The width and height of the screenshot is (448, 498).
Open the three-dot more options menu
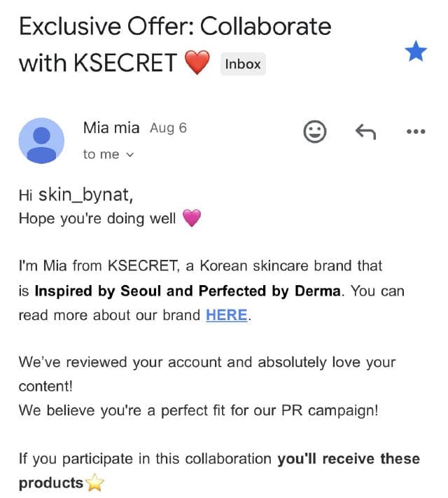416,131
